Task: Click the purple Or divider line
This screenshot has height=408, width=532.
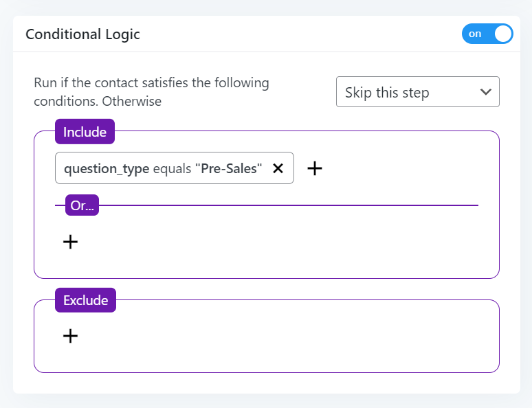Action: click(x=289, y=205)
